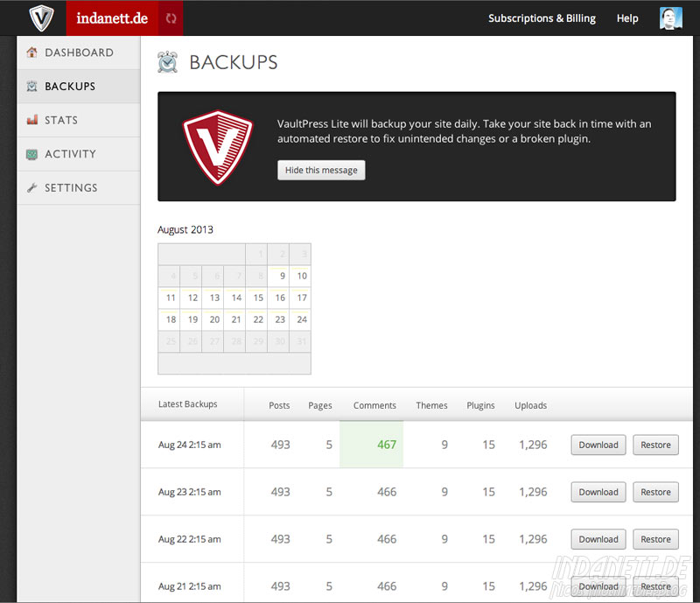Click the Pages column header
Image resolution: width=700 pixels, height=603 pixels.
pos(320,405)
